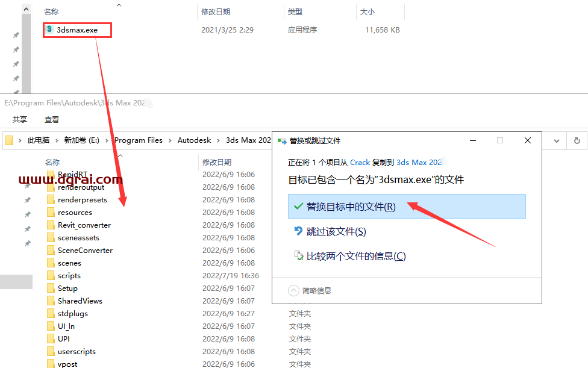The width and height of the screenshot is (588, 368).
Task: Click the SharedViews folder icon
Action: tap(51, 301)
